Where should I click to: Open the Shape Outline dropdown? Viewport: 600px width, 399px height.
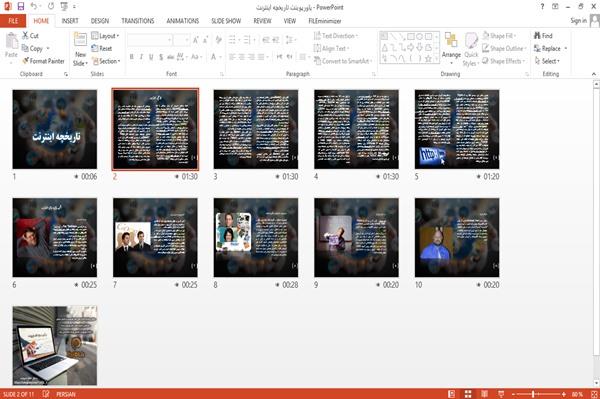[504, 48]
